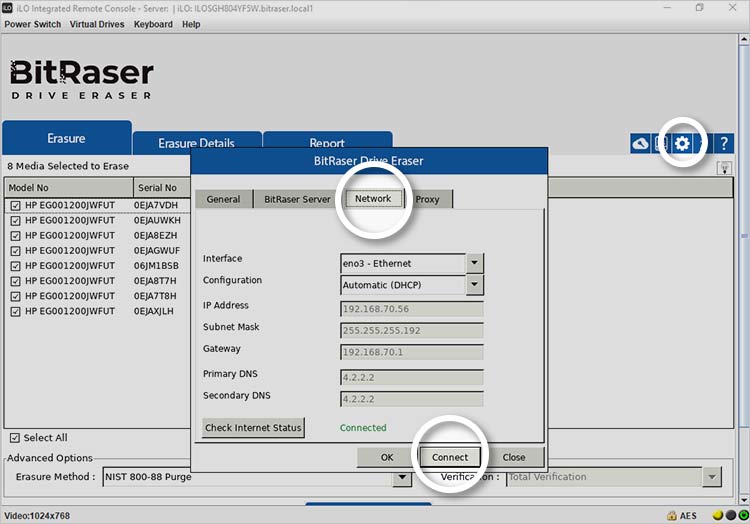Switch to the Erasure Details tab
This screenshot has height=524, width=750.
pyautogui.click(x=197, y=142)
